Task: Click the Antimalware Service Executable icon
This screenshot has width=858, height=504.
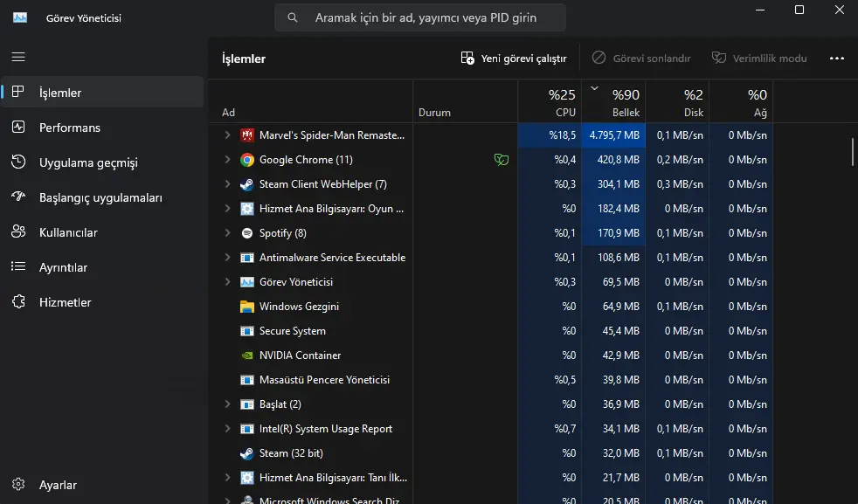Action: coord(247,258)
